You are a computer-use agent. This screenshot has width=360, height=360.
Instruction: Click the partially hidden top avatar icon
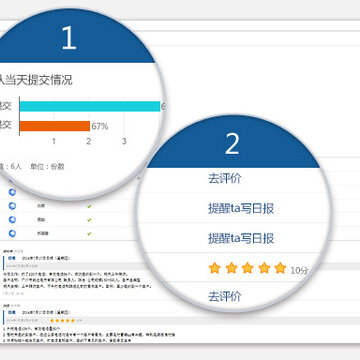(x=12, y=192)
